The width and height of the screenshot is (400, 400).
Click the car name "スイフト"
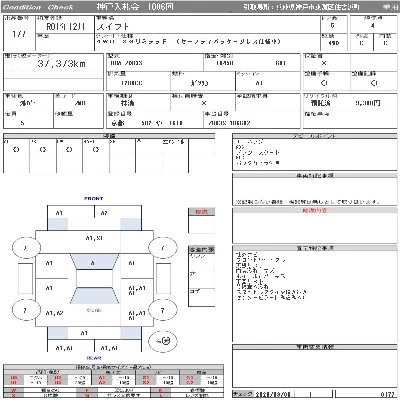pos(112,27)
